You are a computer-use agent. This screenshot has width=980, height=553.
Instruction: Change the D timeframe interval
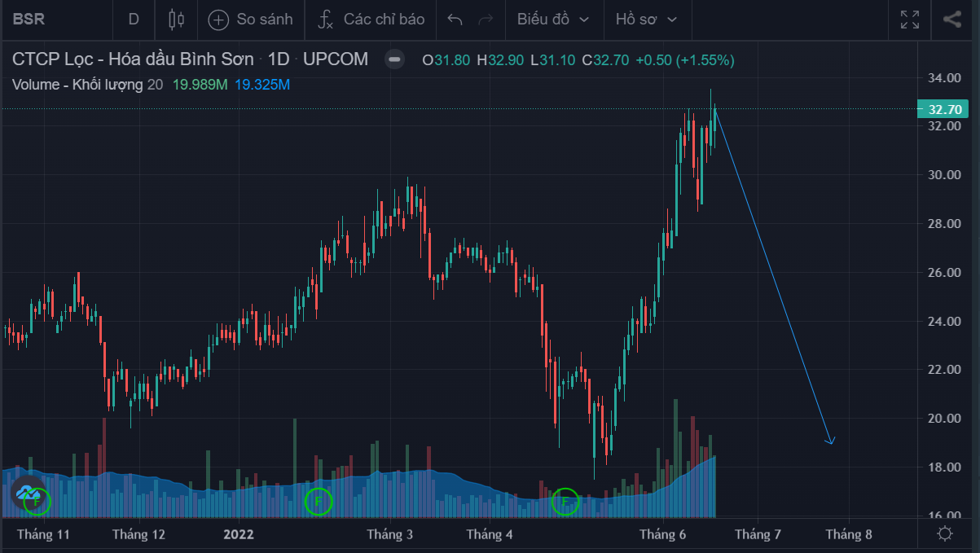pyautogui.click(x=134, y=20)
